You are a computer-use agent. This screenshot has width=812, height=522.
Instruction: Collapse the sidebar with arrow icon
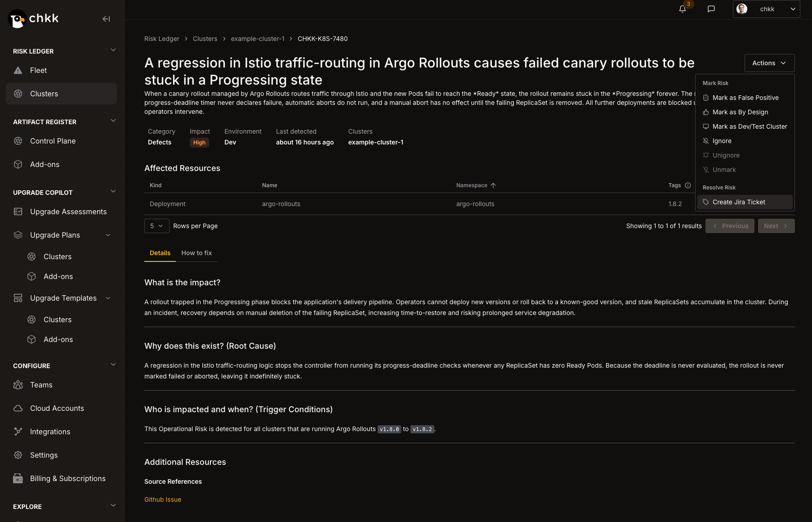[x=106, y=19]
